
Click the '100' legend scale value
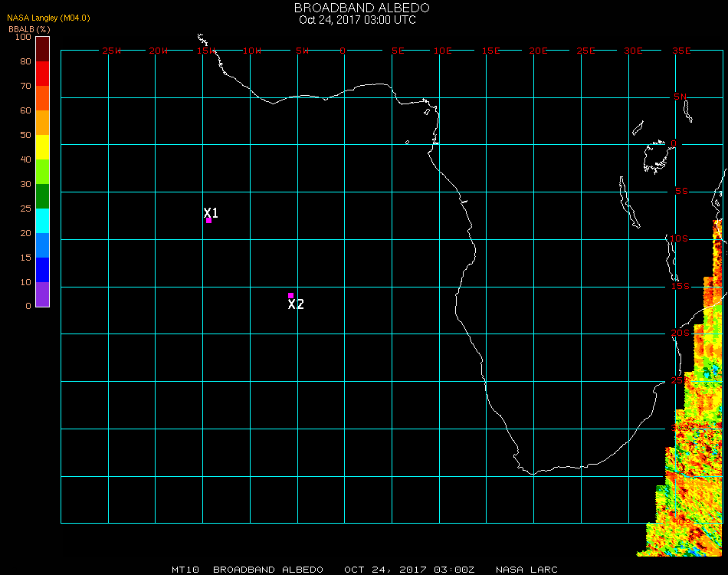click(23, 37)
